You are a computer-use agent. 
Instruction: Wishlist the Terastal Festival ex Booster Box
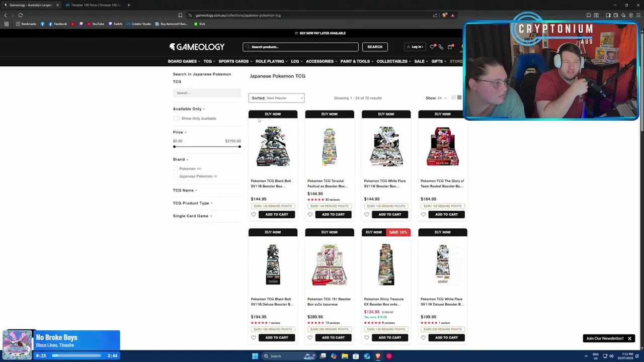coord(310,214)
